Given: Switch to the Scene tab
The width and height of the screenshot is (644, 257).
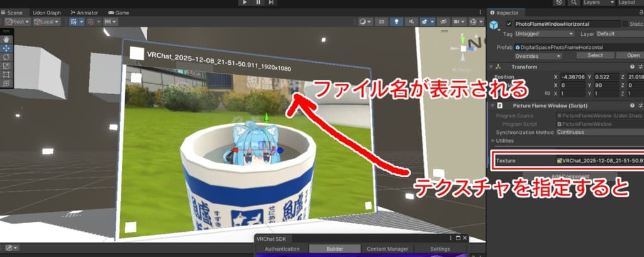Looking at the screenshot, I should pos(13,13).
